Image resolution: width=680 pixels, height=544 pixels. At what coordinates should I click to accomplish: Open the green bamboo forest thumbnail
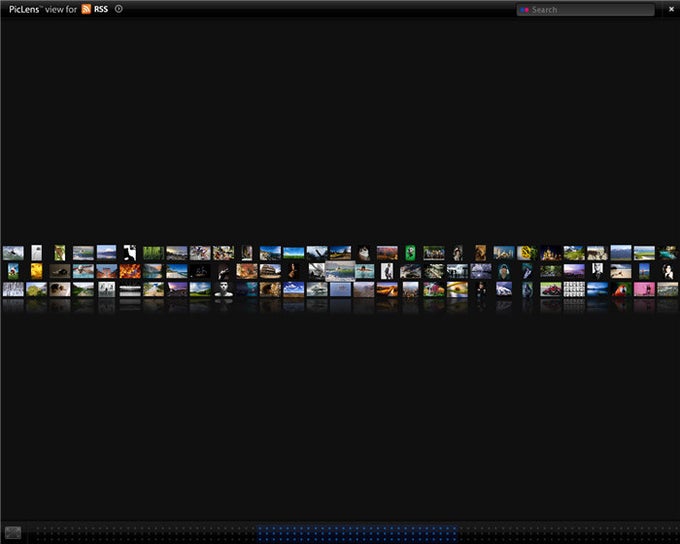(153, 253)
